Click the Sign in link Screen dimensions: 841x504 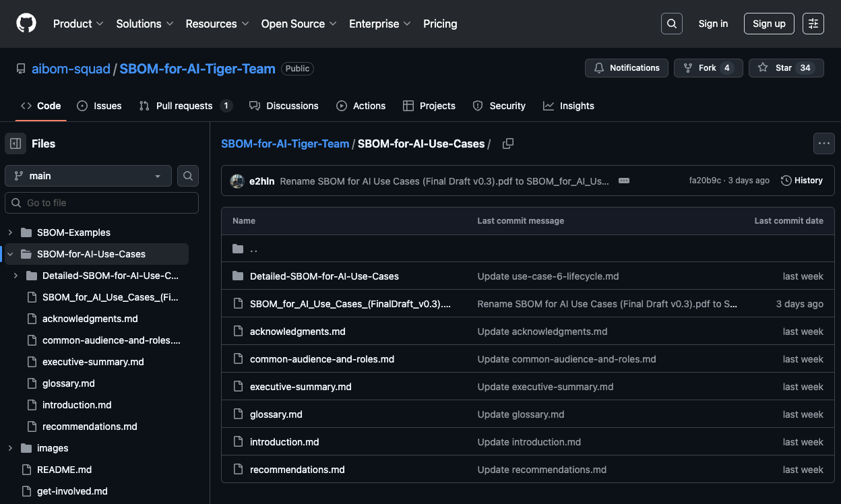pos(713,24)
